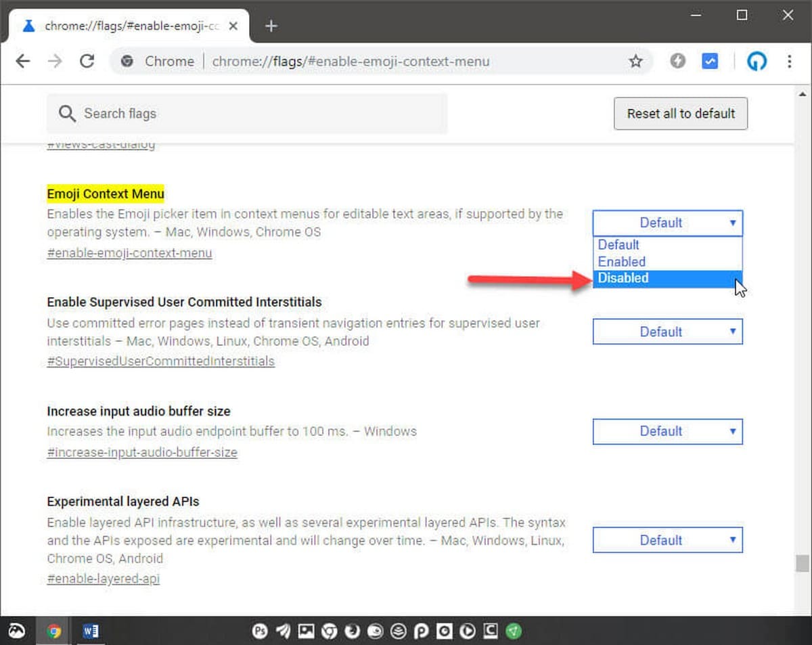Open the green paper plane app in taskbar

pyautogui.click(x=514, y=631)
